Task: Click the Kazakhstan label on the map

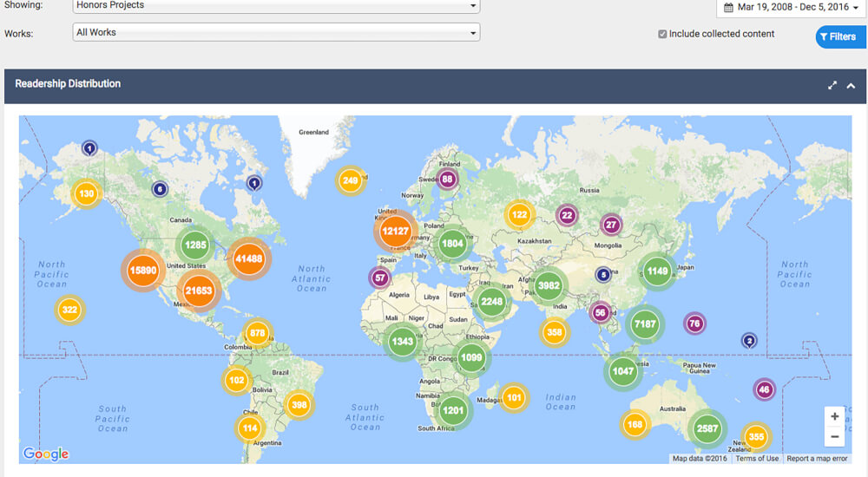Action: [534, 241]
